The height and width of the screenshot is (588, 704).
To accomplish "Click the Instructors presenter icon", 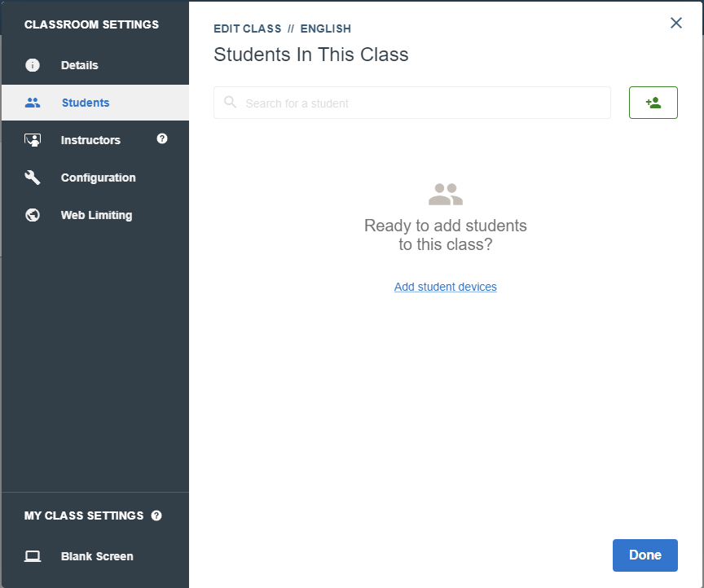I will (x=33, y=140).
